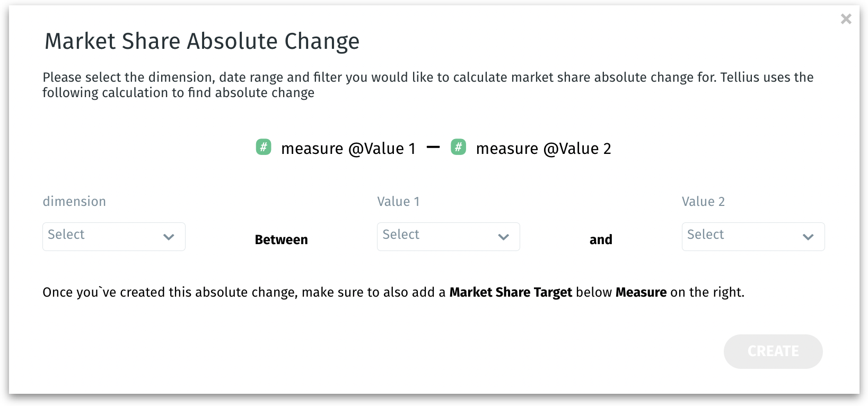
Task: Click the "measure @Value 1" formula text
Action: click(x=348, y=149)
